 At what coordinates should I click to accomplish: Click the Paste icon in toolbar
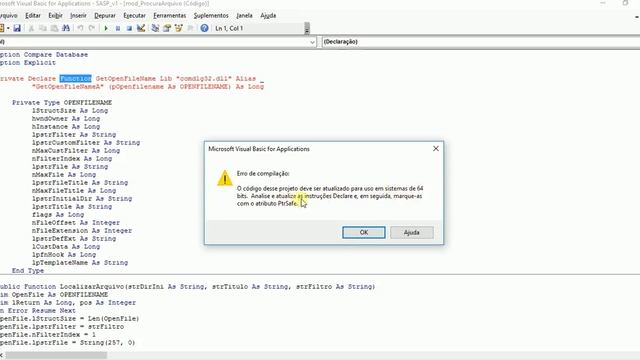[x=54, y=28]
